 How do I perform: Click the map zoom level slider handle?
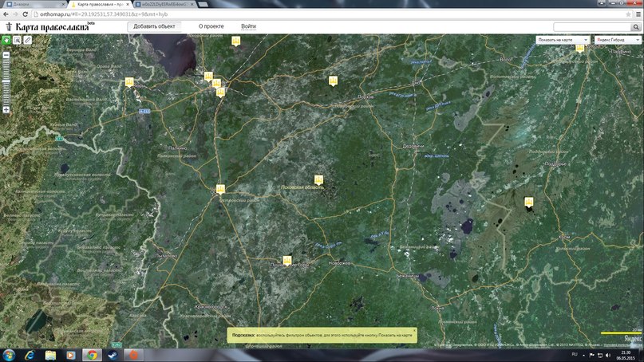coord(6,81)
